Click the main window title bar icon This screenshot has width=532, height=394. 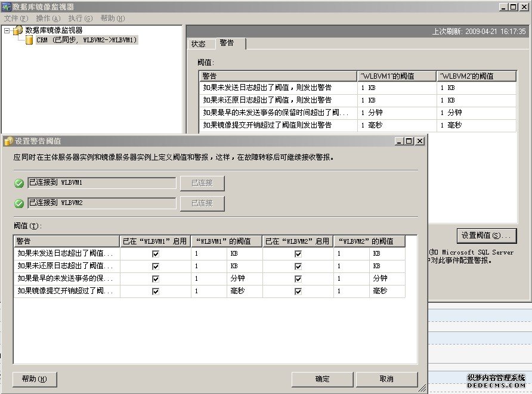pyautogui.click(x=6, y=7)
